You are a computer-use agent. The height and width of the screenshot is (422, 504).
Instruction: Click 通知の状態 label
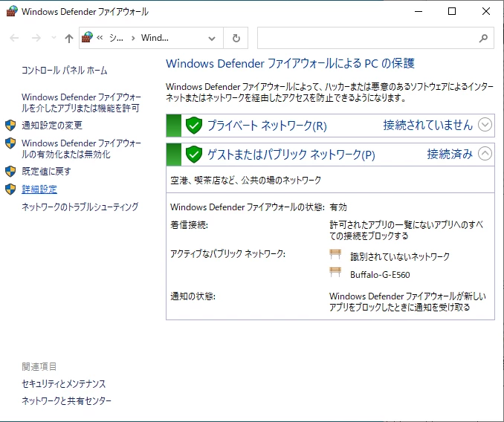pyautogui.click(x=193, y=296)
